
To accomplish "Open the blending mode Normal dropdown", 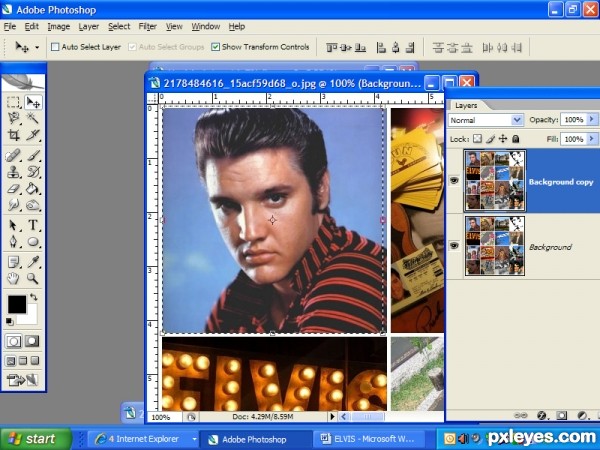I will coord(517,120).
